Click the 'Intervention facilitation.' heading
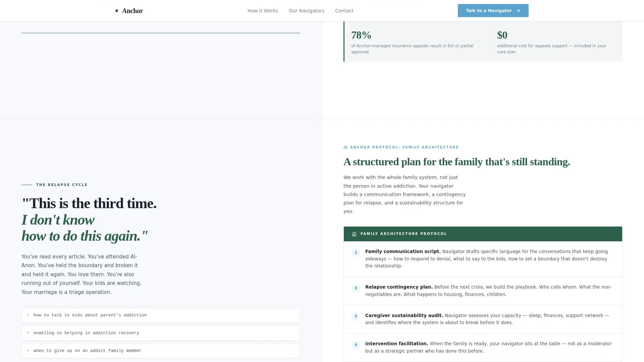This screenshot has height=362, width=644. coord(396,344)
